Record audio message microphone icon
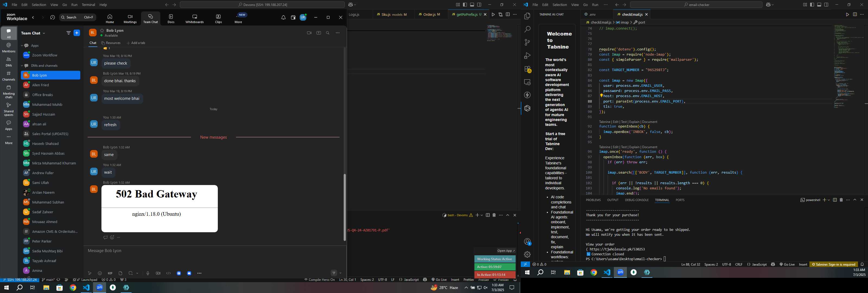This screenshot has height=293, width=868. (148, 273)
